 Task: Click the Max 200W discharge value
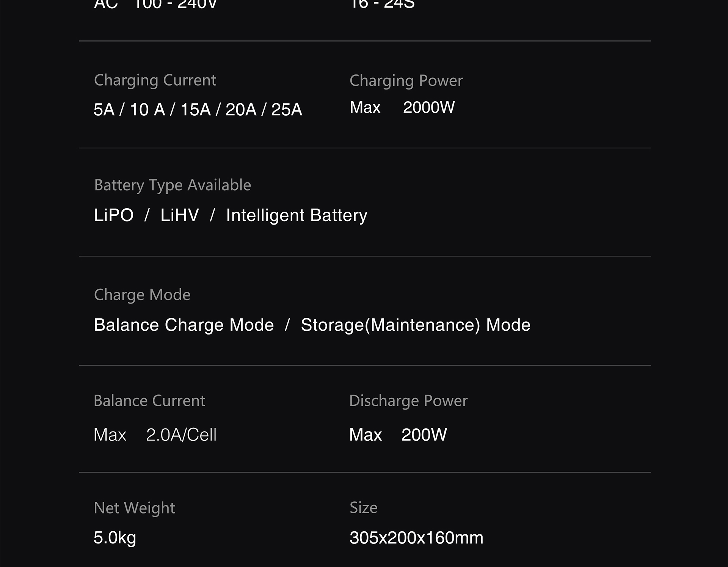[398, 435]
